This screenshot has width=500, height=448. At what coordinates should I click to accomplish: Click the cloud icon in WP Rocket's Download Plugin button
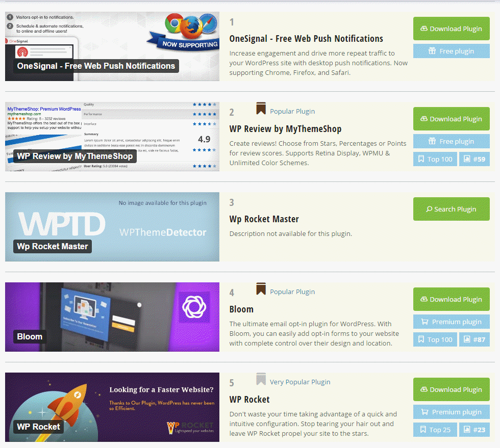424,389
